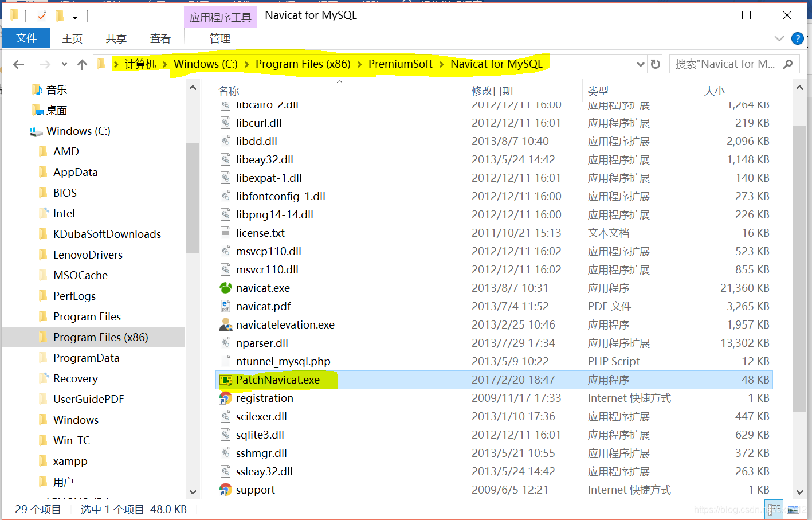Expand the ribbon with the chevron

pyautogui.click(x=779, y=38)
